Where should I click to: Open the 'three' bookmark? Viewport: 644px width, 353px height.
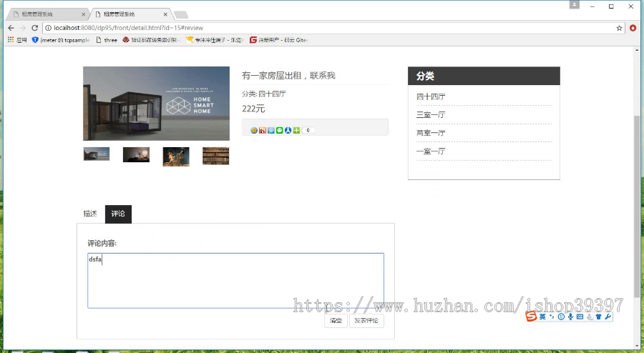(x=107, y=40)
